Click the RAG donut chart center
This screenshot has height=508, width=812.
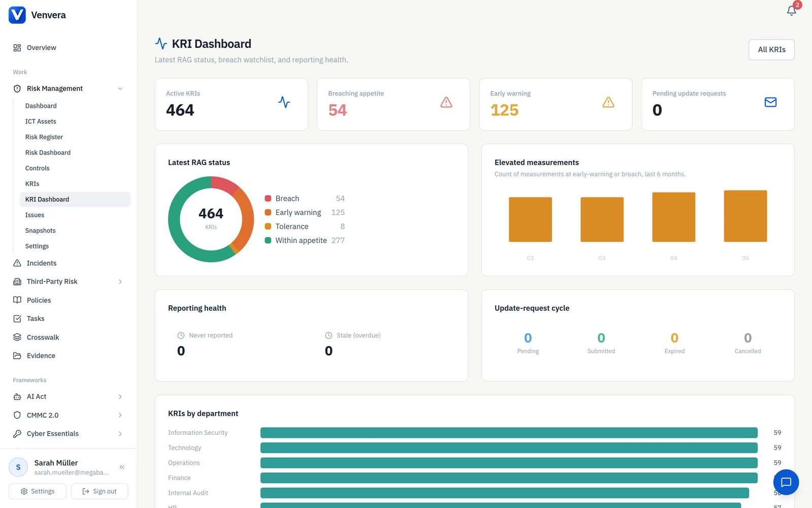tap(211, 219)
